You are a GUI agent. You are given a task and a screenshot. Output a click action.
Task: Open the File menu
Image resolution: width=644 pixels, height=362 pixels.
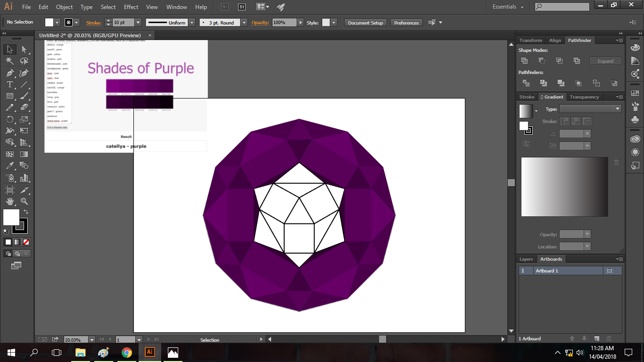[x=26, y=7]
